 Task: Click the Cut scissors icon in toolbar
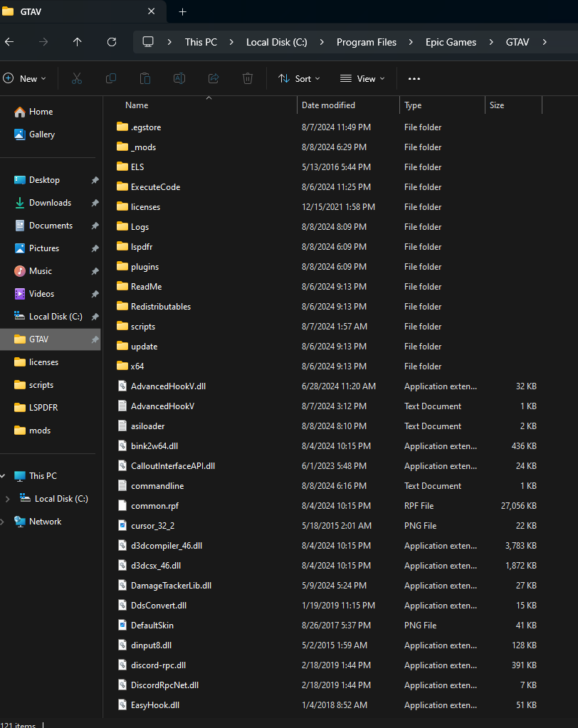(77, 78)
